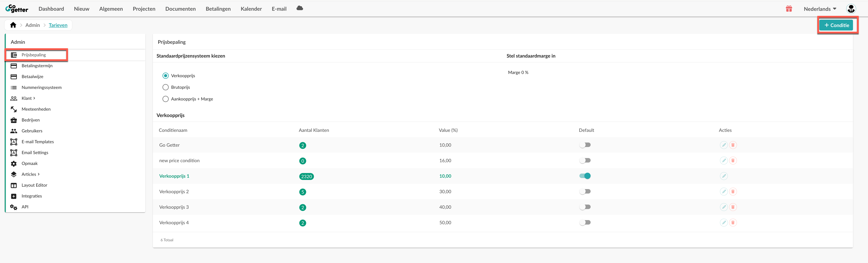Follow the Tarieven breadcrumb link

tap(58, 25)
